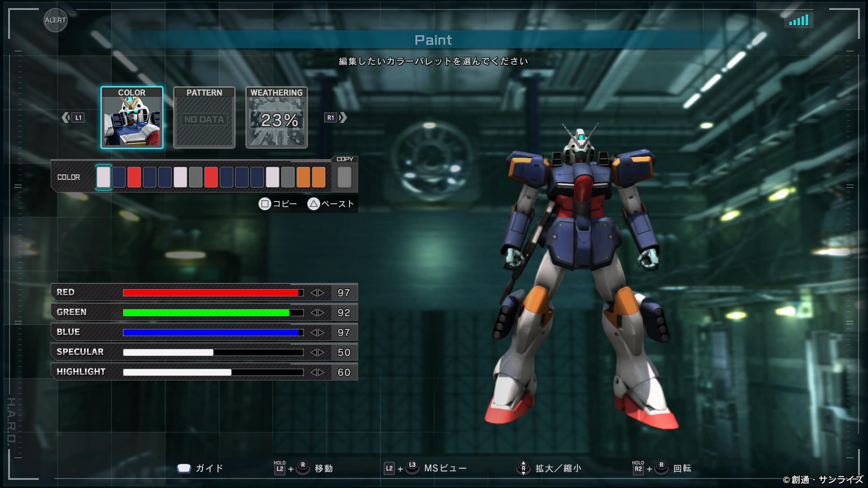868x488 pixels.
Task: Click the triangle Paste button icon
Action: [x=313, y=204]
